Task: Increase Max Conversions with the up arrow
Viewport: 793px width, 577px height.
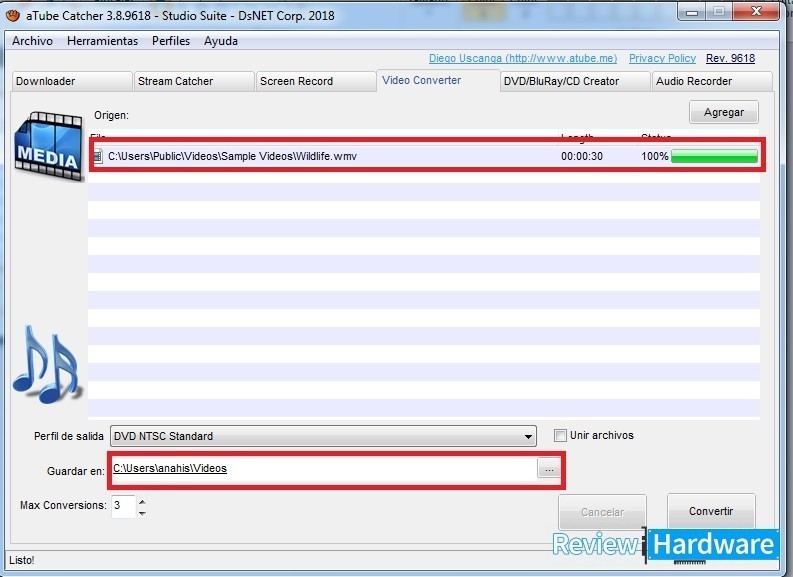Action: 143,502
